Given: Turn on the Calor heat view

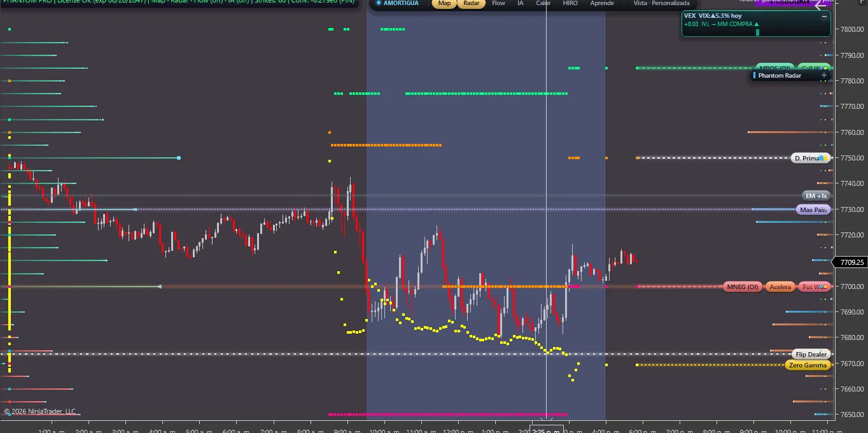Looking at the screenshot, I should point(543,3).
